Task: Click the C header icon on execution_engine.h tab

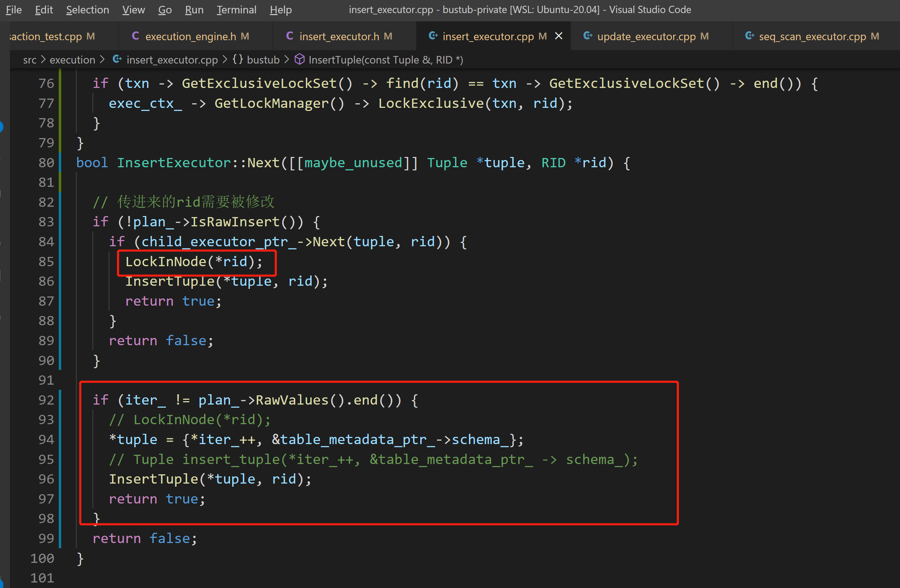Action: pyautogui.click(x=135, y=36)
